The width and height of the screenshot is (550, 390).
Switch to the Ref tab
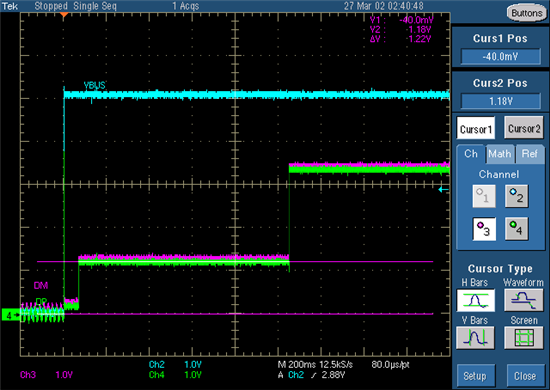(530, 154)
